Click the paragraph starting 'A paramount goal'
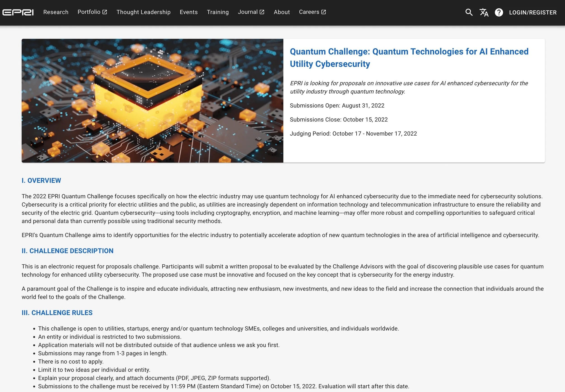565x392 pixels. point(282,293)
